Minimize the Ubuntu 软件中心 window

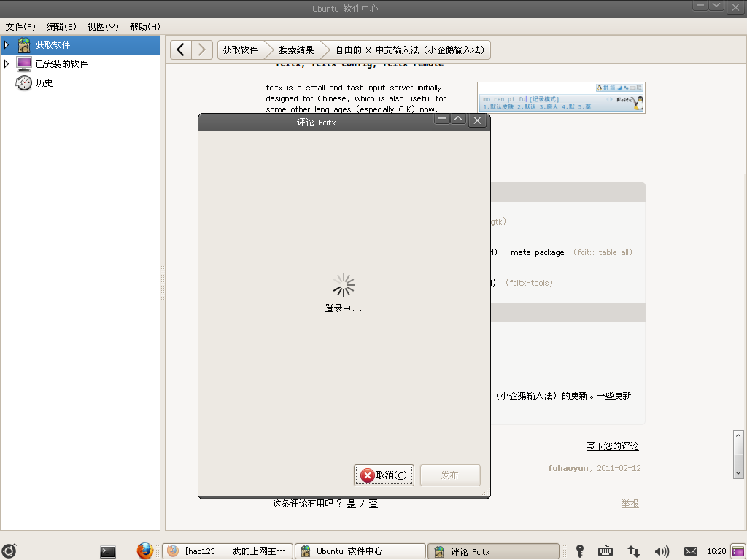click(700, 6)
